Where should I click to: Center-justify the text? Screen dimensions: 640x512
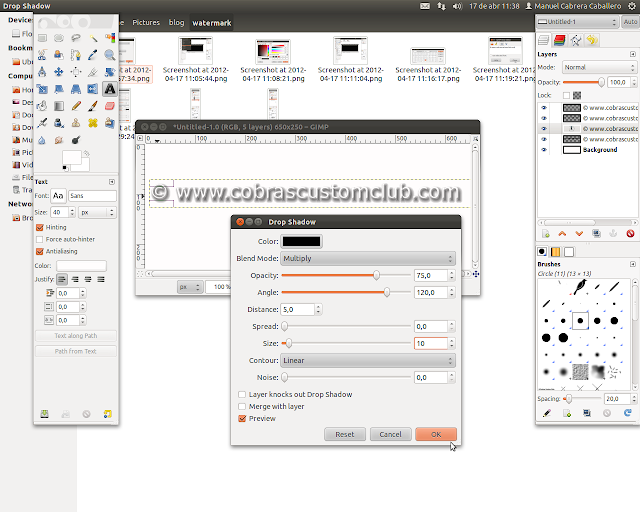88,279
